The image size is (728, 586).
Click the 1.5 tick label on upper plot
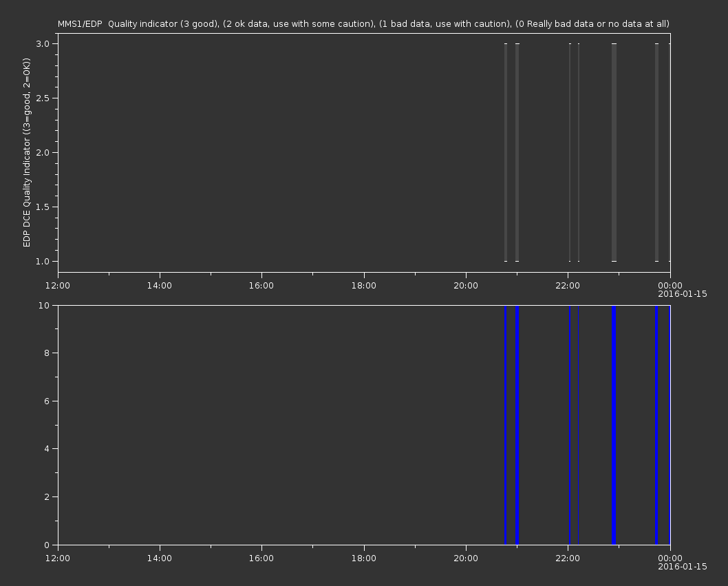(43, 207)
